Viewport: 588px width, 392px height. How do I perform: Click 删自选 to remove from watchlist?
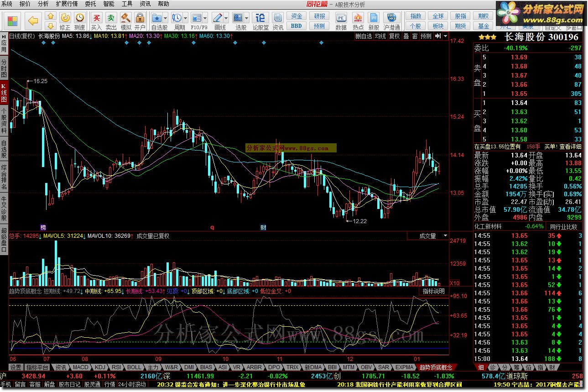point(364,36)
